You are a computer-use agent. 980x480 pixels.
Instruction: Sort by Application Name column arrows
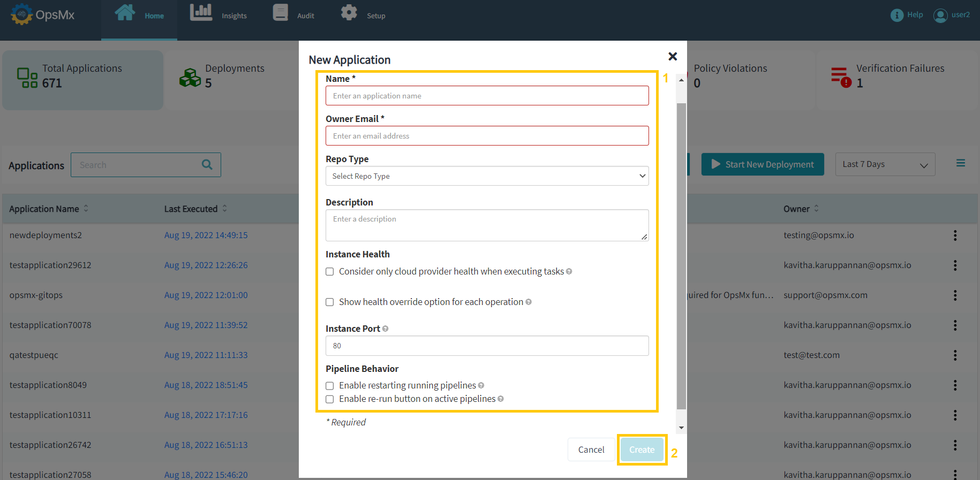86,209
